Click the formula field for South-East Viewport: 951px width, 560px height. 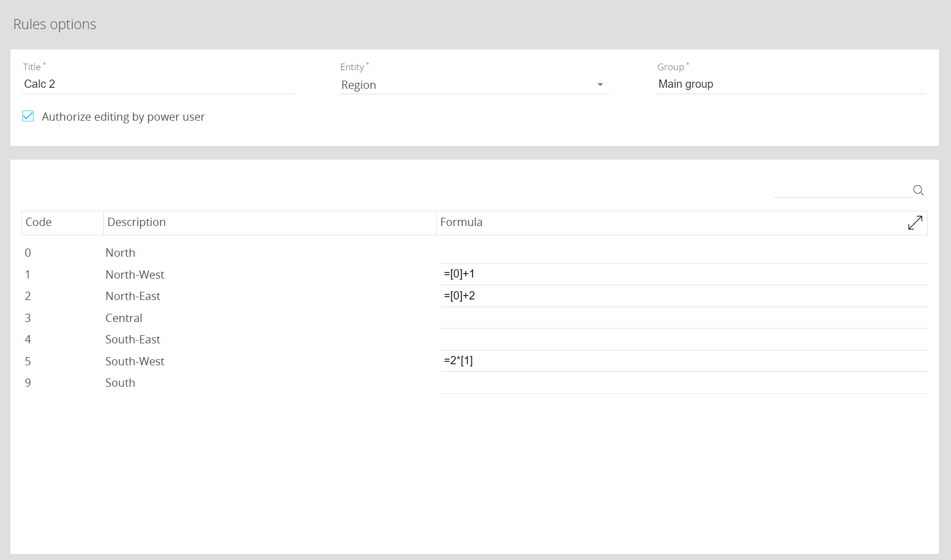(683, 340)
